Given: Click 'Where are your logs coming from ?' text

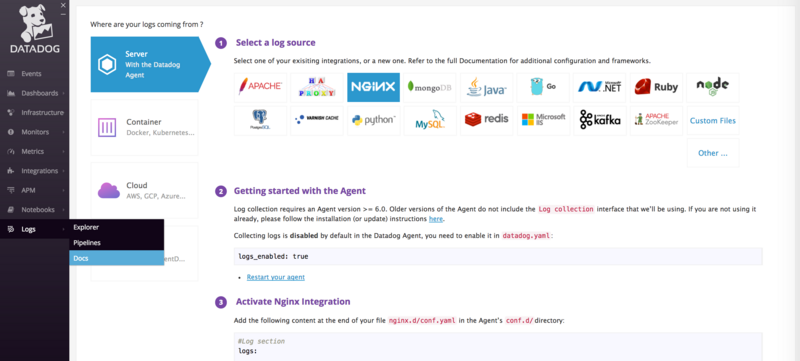Looking at the screenshot, I should [x=147, y=24].
